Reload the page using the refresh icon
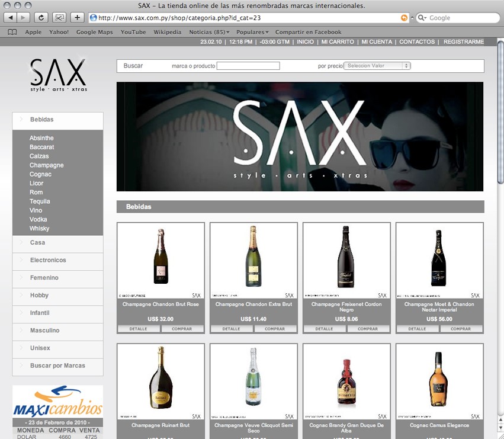The height and width of the screenshot is (439, 504). click(x=41, y=18)
